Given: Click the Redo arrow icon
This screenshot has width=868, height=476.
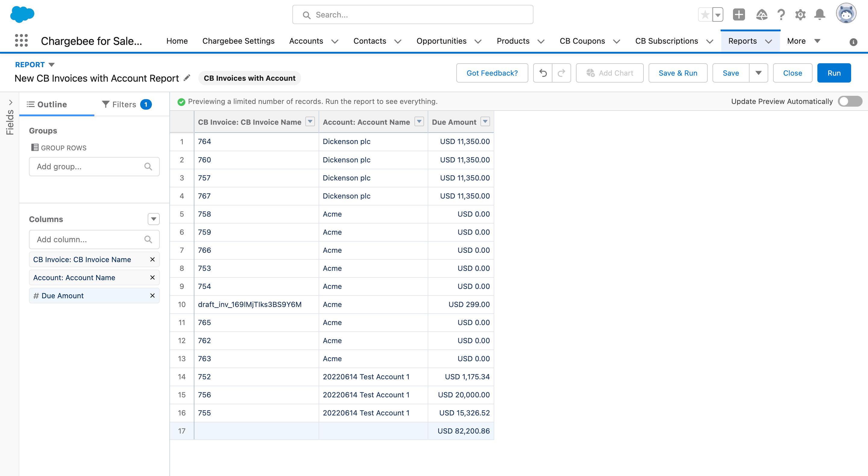Looking at the screenshot, I should [561, 73].
